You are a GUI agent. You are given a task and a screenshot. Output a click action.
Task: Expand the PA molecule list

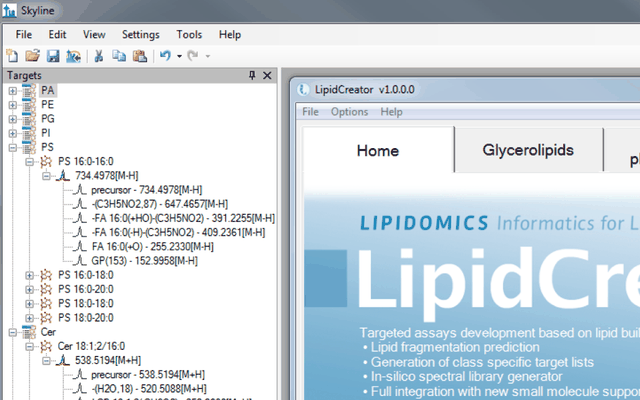tap(13, 91)
